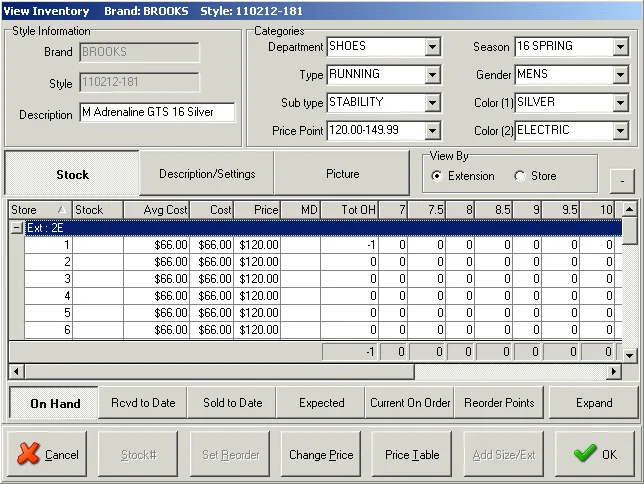Image resolution: width=644 pixels, height=484 pixels.
Task: Click the Avg Cost $66.00 cell for store 5
Action: 156,313
